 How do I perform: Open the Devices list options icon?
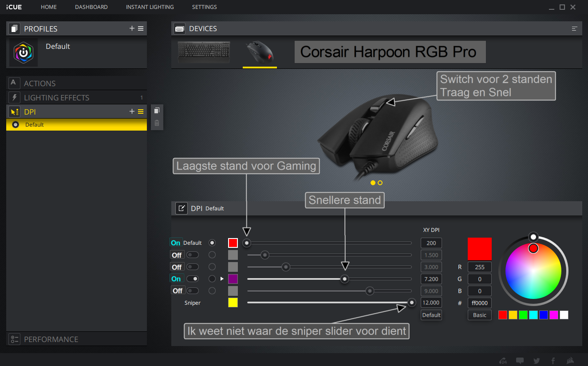[575, 28]
